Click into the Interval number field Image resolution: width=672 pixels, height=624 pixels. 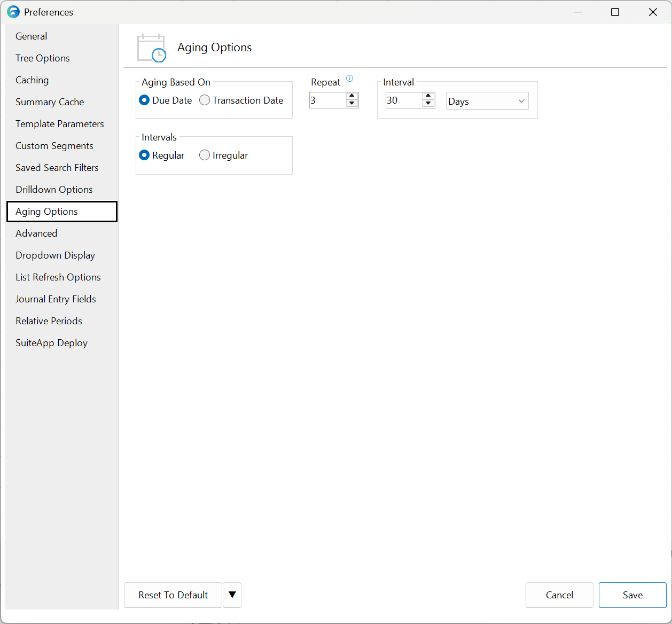pos(404,100)
